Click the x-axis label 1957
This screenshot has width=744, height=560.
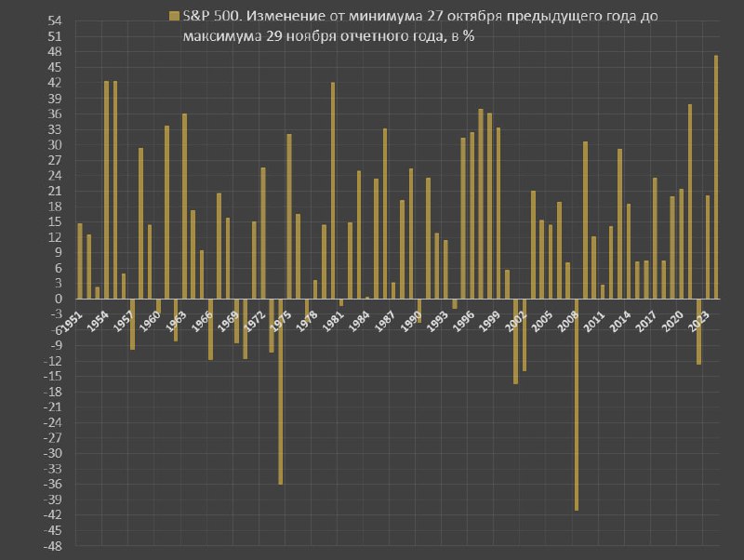coord(125,322)
